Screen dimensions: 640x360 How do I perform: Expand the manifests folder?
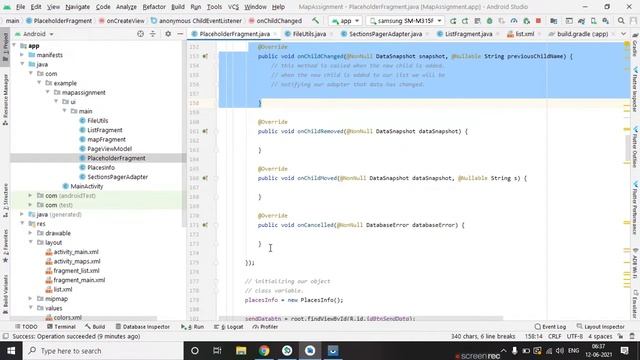click(x=22, y=55)
